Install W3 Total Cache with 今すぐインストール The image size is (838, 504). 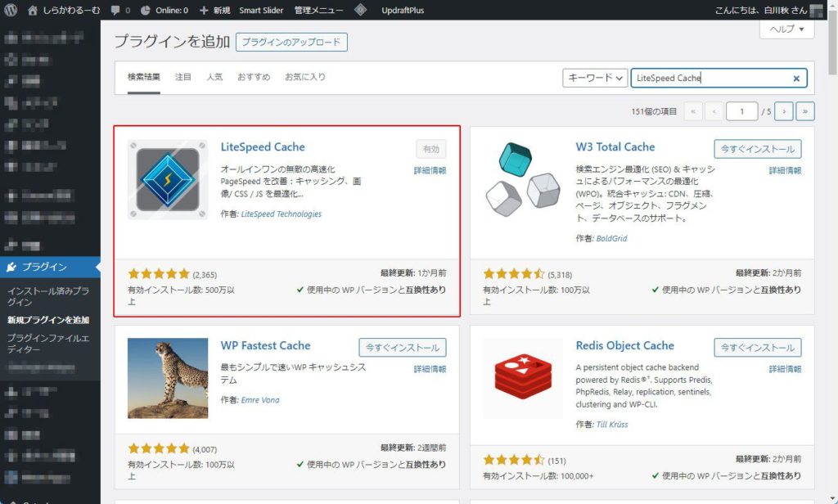pos(758,148)
